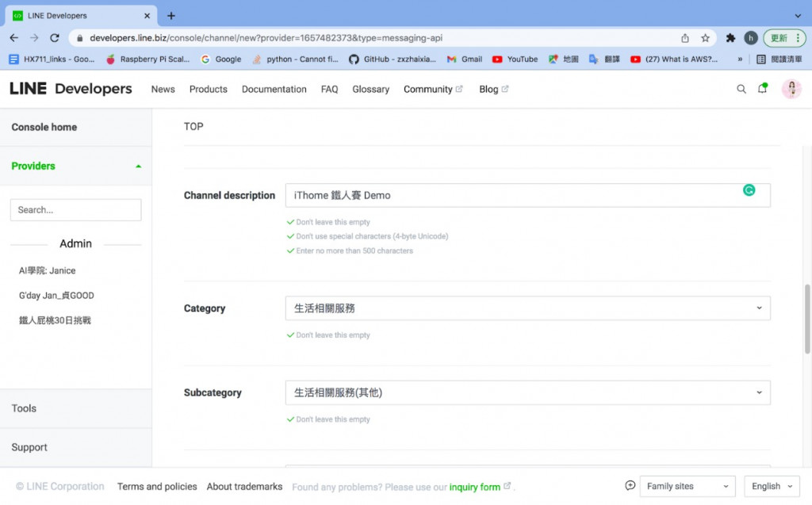Click the share icon in address bar
Viewport: 812px width, 505px height.
tap(685, 38)
